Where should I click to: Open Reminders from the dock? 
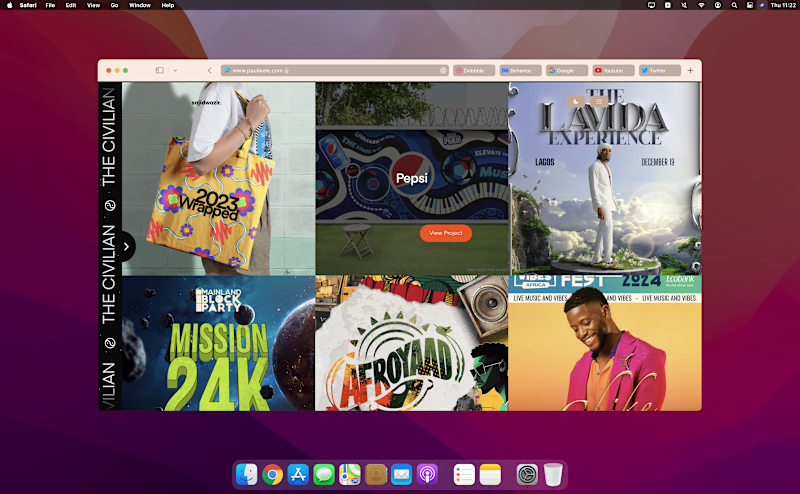click(464, 475)
